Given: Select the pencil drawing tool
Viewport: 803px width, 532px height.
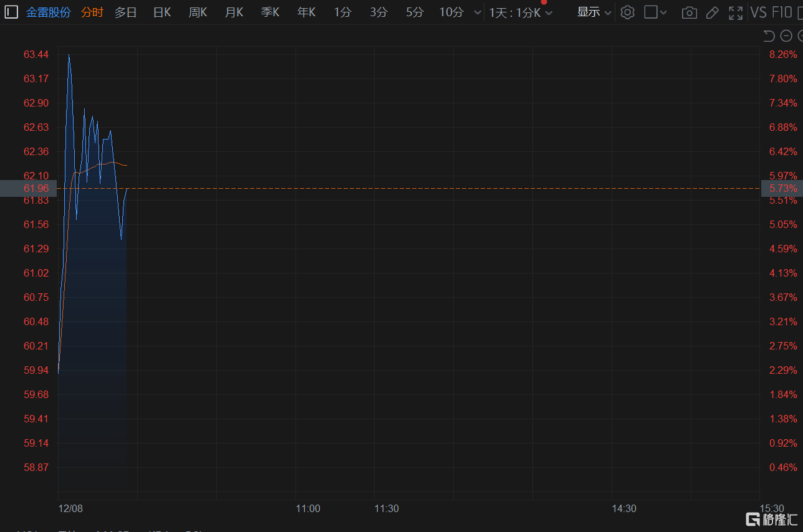Looking at the screenshot, I should pyautogui.click(x=713, y=12).
